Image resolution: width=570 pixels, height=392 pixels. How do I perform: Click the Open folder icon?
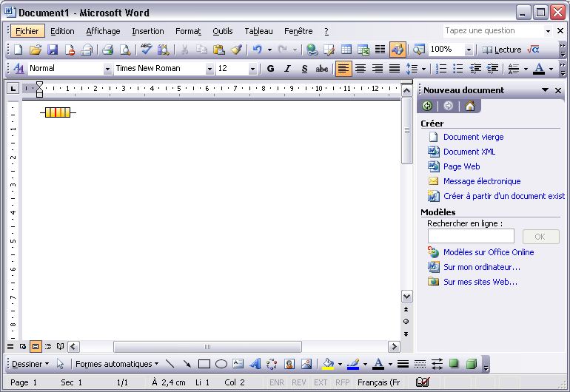36,50
